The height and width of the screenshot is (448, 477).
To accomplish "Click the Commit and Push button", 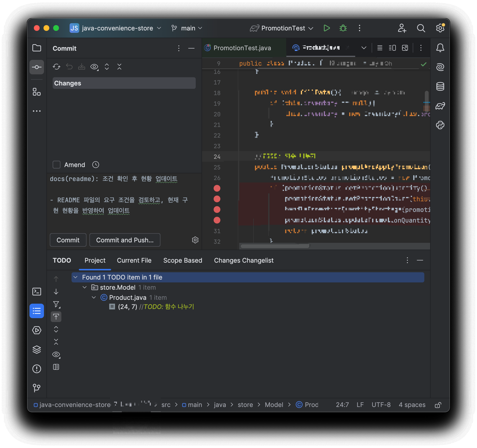I will point(125,240).
